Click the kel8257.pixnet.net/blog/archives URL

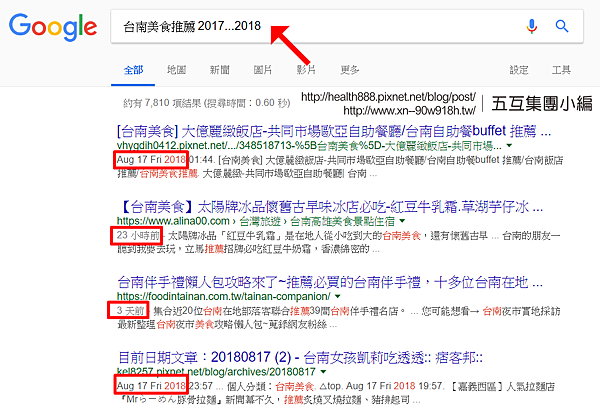click(216, 372)
